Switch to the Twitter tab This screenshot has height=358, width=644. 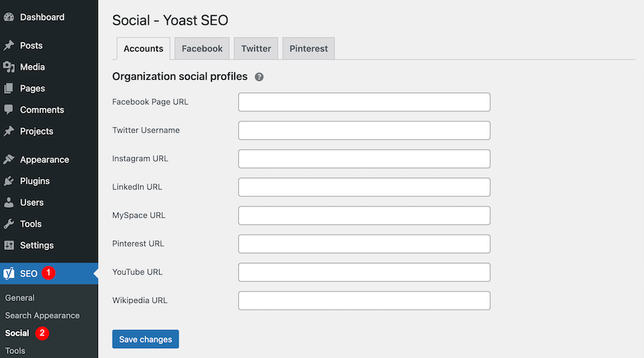[256, 48]
